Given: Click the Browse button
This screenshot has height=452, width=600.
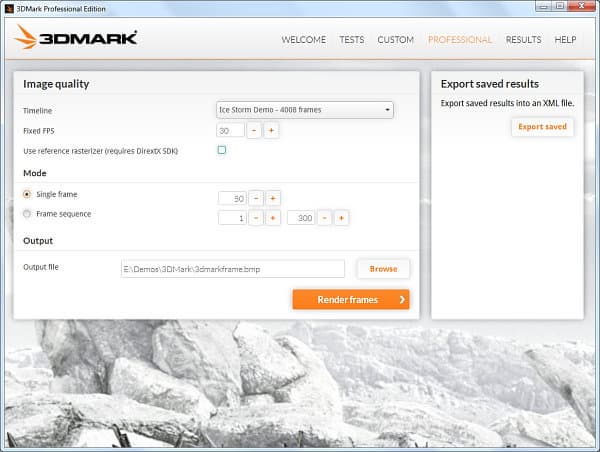Looking at the screenshot, I should pos(383,269).
